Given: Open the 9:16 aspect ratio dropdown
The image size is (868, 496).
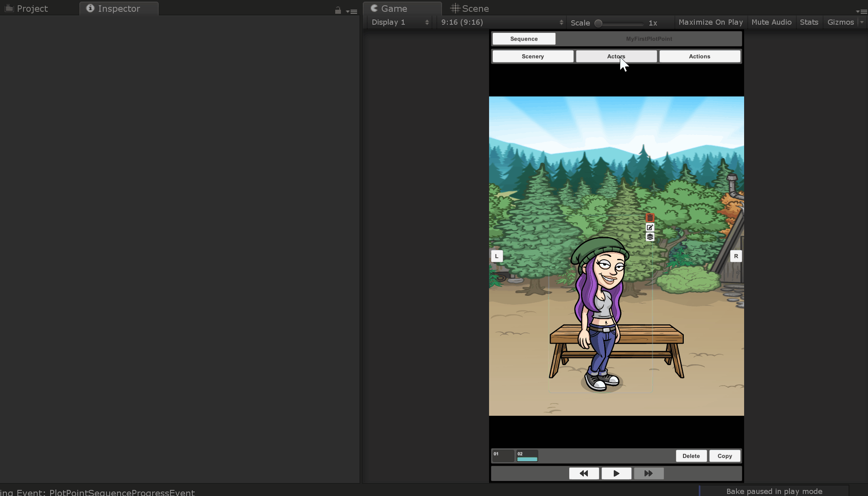Looking at the screenshot, I should 502,22.
